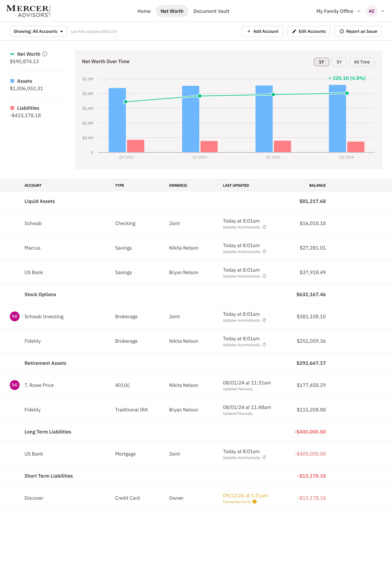Click the sync icon in Schwab Checking row
The image size is (392, 568).
tap(264, 227)
